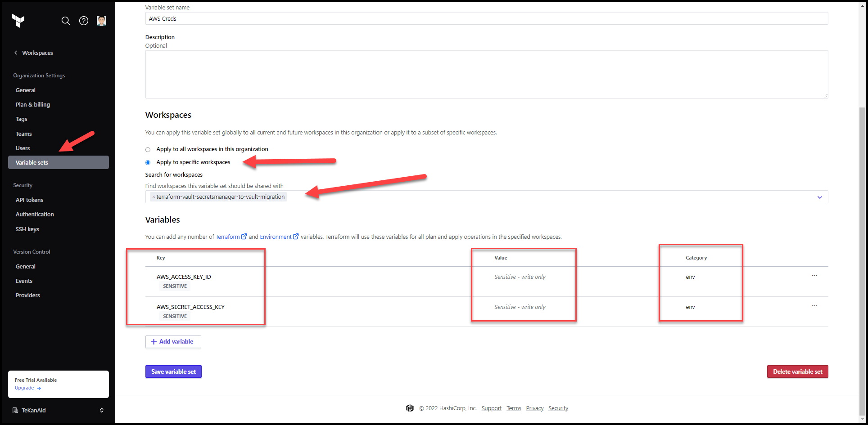
Task: Open AWS_SECRET_ACCESS_KEY ellipsis options menu
Action: pos(814,306)
